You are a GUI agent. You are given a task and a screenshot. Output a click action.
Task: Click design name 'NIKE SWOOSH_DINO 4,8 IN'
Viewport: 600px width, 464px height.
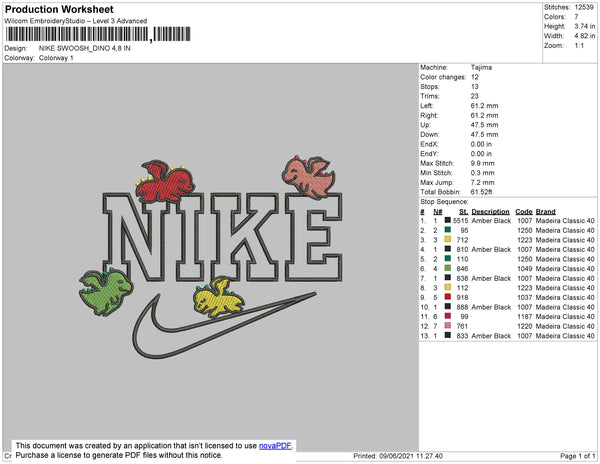pyautogui.click(x=85, y=49)
